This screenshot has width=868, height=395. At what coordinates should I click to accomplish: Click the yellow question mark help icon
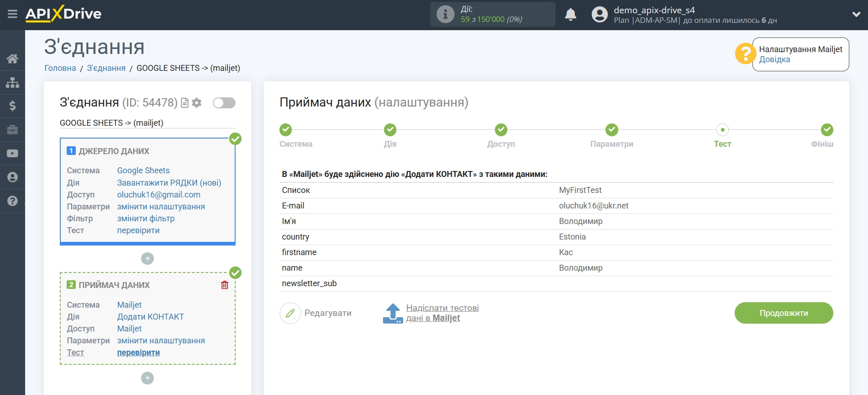click(745, 54)
